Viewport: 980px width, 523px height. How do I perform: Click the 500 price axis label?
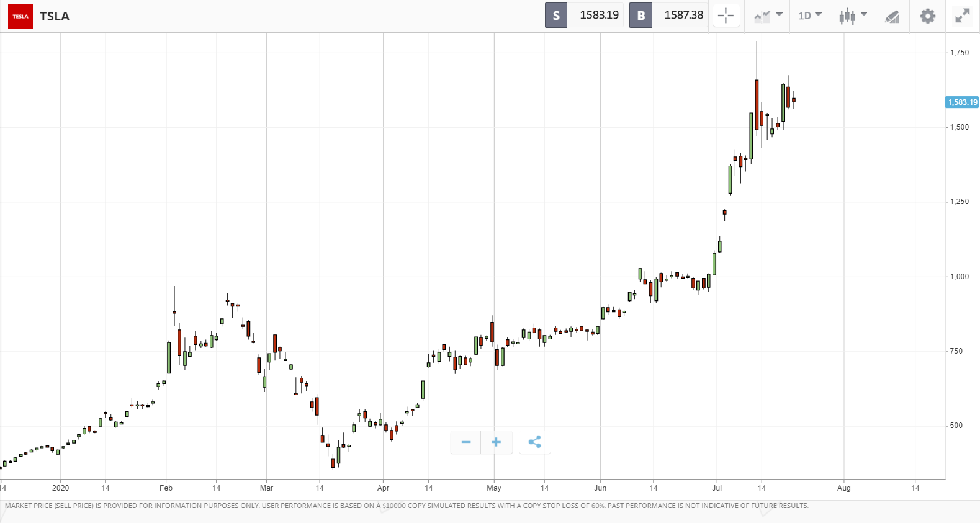tap(956, 426)
